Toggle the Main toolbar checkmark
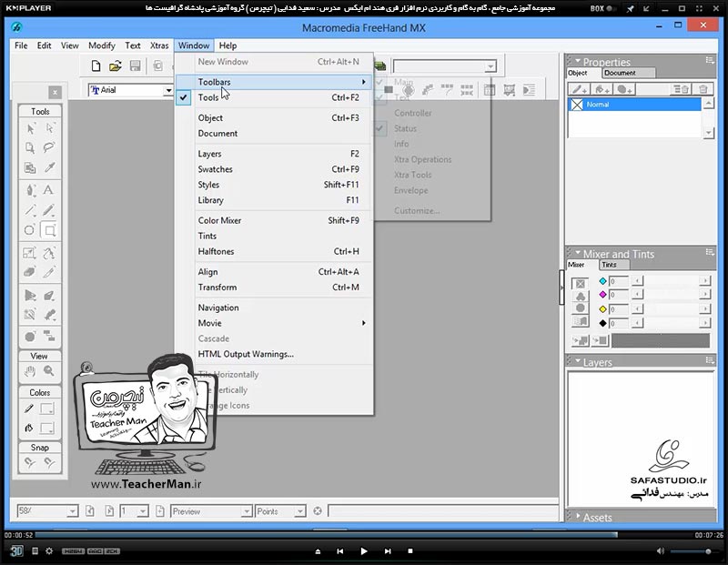Viewport: 728px width, 565px height. click(x=379, y=82)
